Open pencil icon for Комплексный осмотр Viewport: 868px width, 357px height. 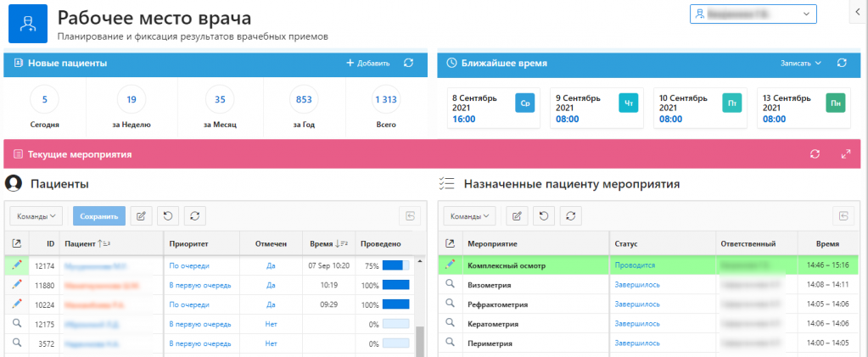pyautogui.click(x=451, y=265)
